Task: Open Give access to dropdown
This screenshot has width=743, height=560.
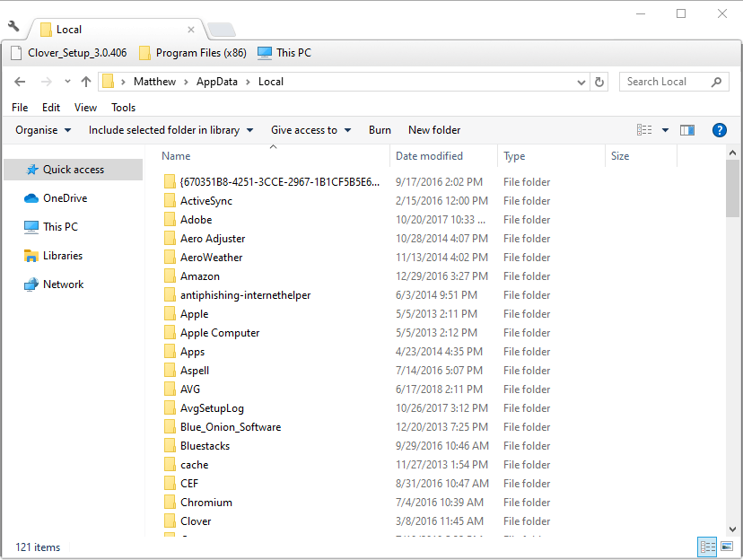Action: 310,130
